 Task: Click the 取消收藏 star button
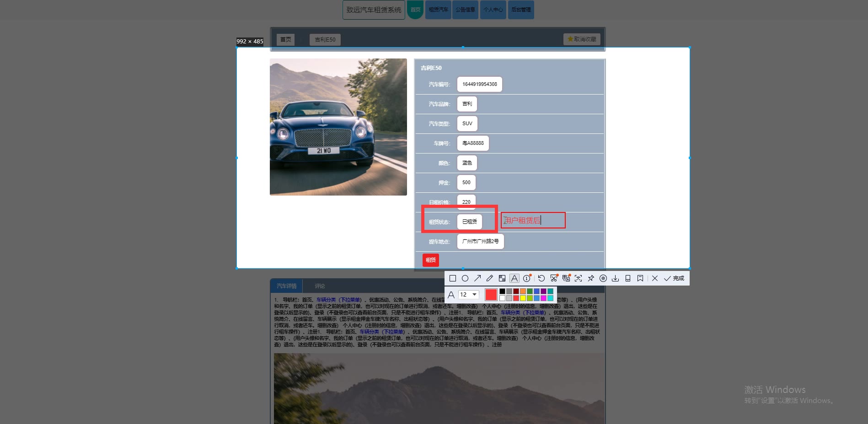[x=582, y=39]
